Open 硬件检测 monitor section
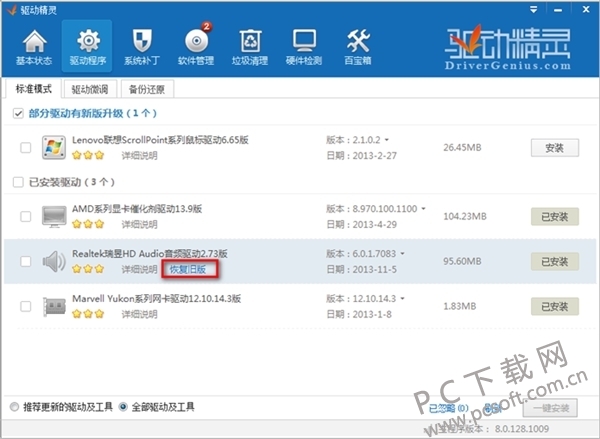This screenshot has width=600, height=439. 304,47
